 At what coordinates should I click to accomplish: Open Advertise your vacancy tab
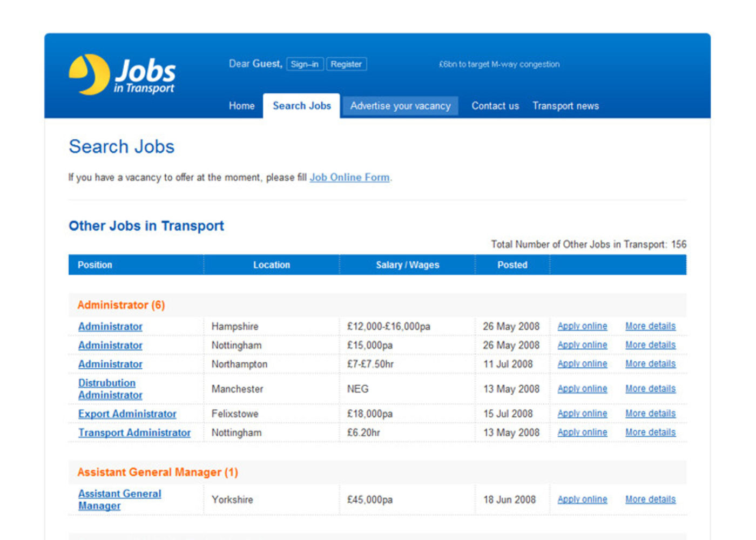tap(400, 106)
